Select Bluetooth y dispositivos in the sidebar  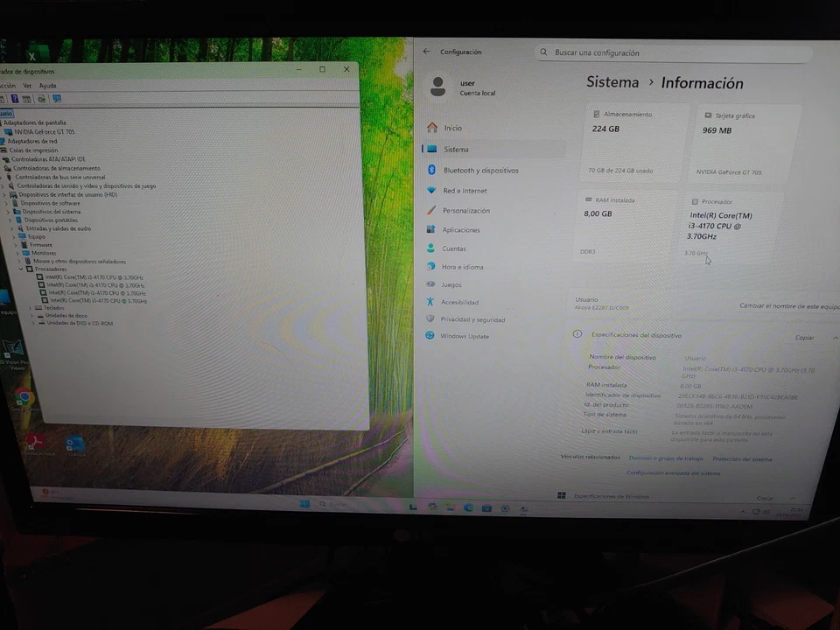click(480, 170)
